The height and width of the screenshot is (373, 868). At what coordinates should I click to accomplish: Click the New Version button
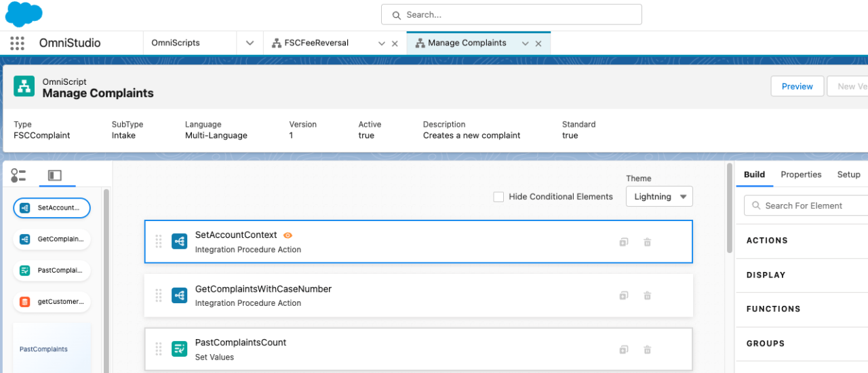(x=848, y=86)
